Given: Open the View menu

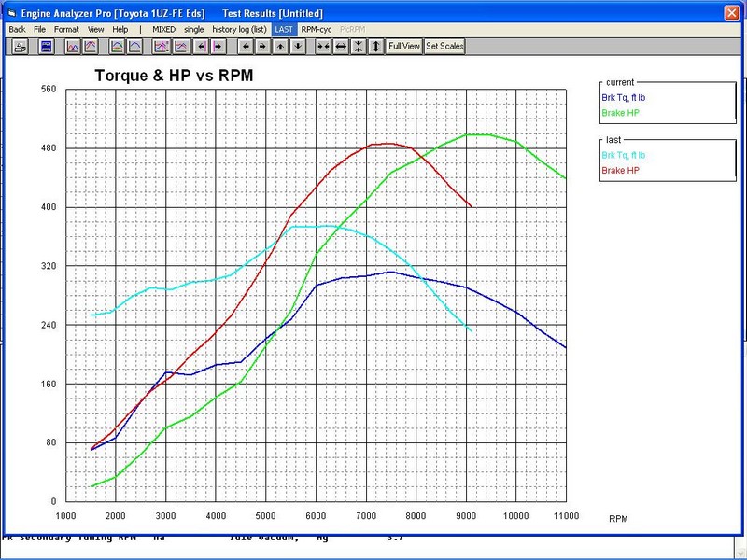Looking at the screenshot, I should pos(96,30).
